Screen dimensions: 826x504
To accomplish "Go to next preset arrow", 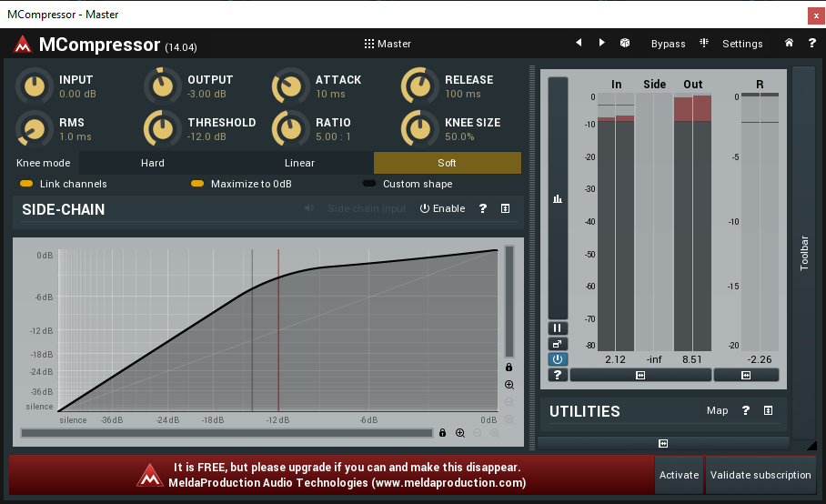I will (x=601, y=43).
